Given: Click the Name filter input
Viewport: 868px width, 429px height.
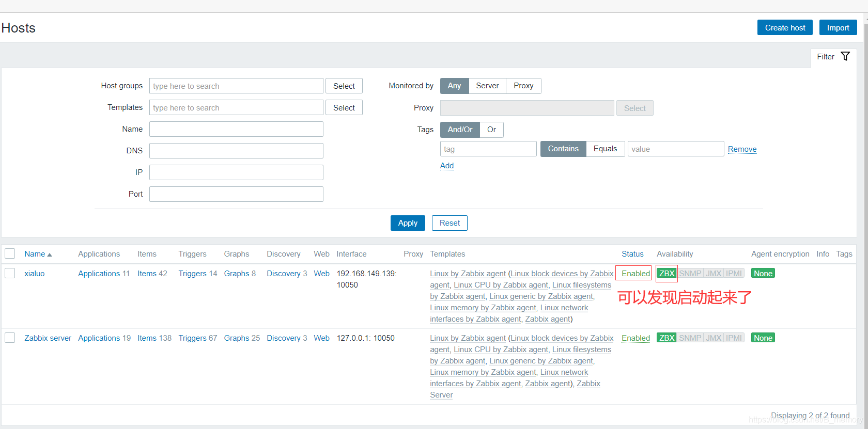Looking at the screenshot, I should [236, 129].
